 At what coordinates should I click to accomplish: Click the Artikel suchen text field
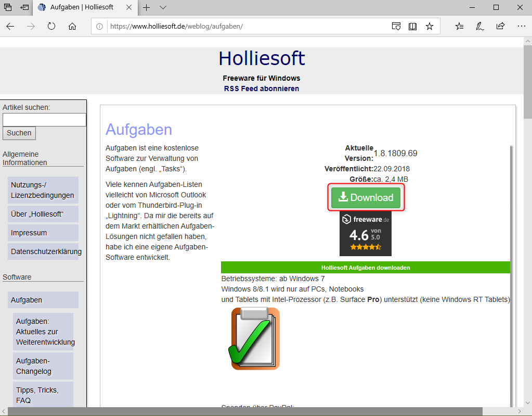44,120
